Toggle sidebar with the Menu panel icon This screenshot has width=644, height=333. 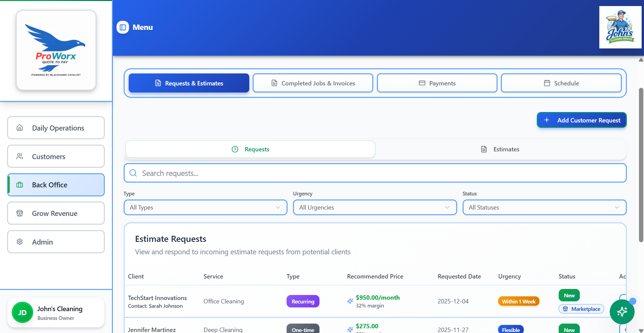click(123, 27)
